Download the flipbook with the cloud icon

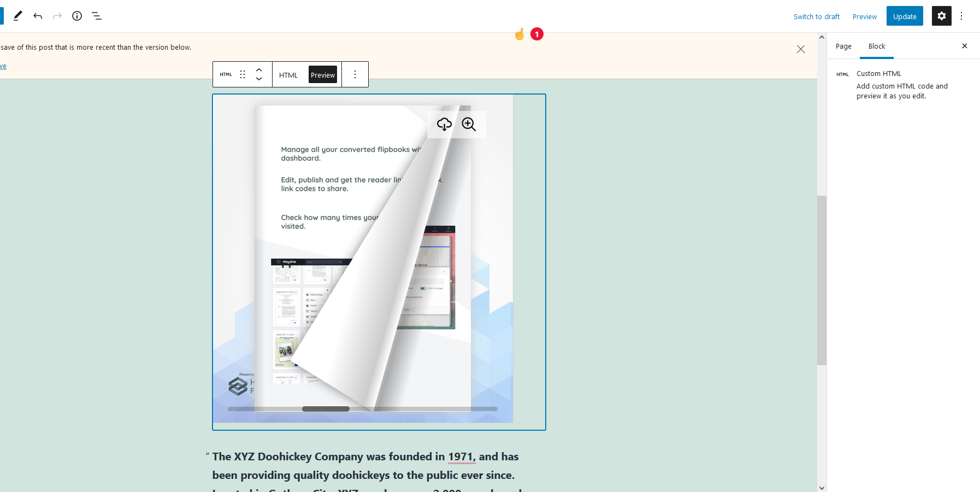point(445,124)
